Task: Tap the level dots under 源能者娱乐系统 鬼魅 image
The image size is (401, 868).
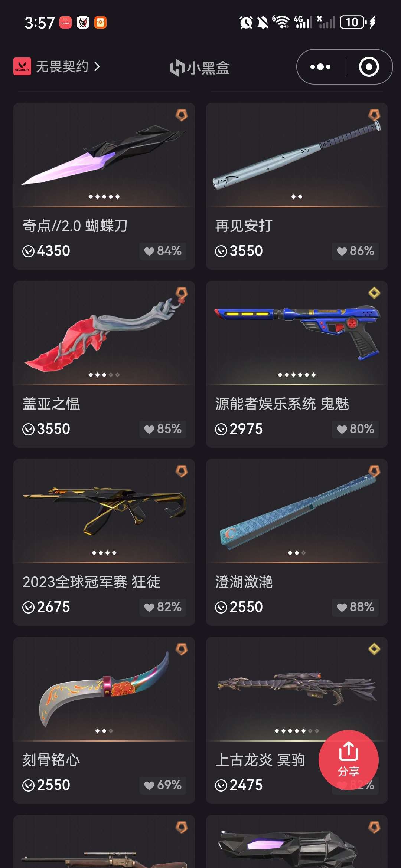Action: [x=297, y=375]
